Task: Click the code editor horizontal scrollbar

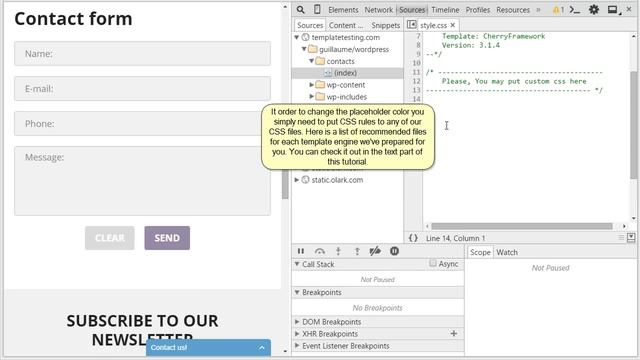Action: click(522, 226)
